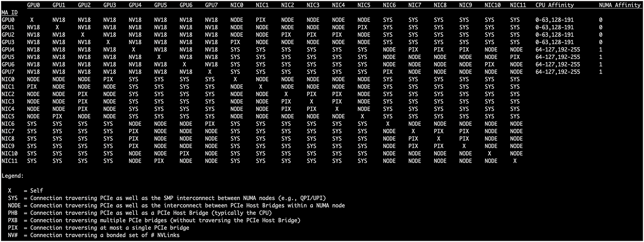Click PIX in NIC10 row under GPU6
Screen dimensions: 644x242
pos(184,153)
